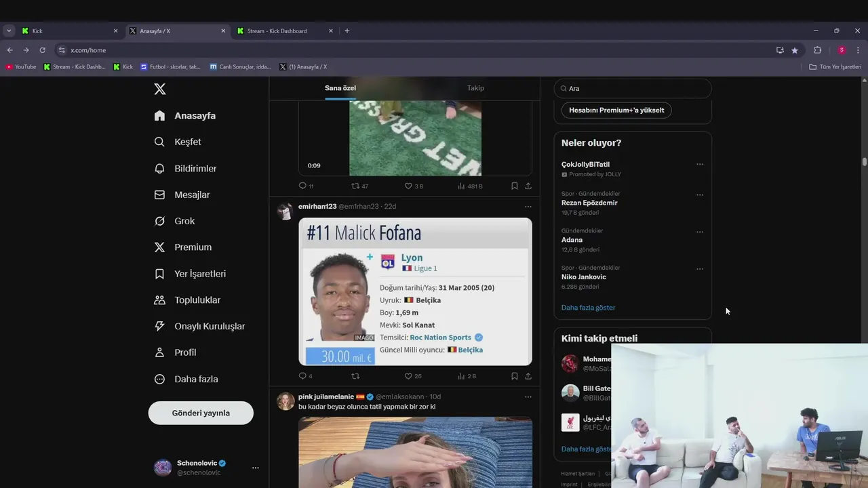Open the YouTube bookmark

pyautogui.click(x=21, y=67)
